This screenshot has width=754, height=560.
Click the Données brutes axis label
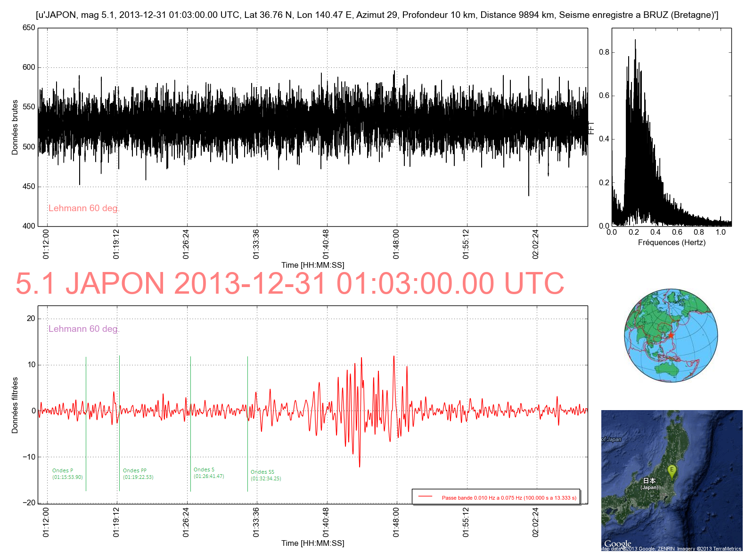[15, 127]
